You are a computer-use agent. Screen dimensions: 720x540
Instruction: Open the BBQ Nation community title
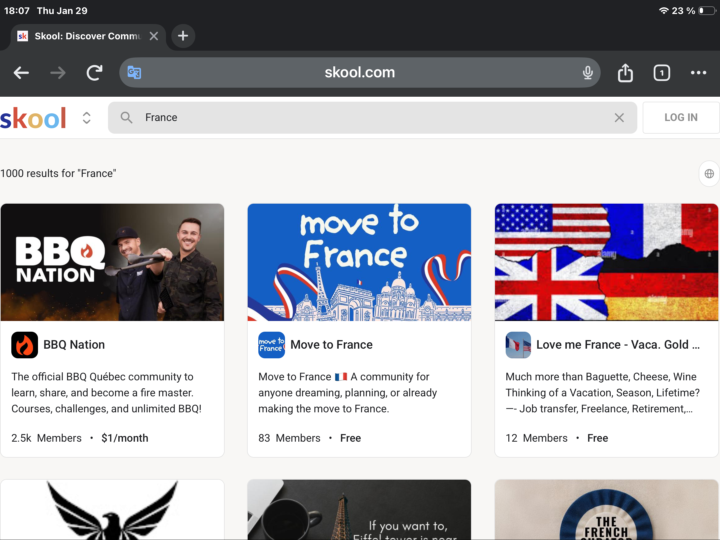(74, 345)
